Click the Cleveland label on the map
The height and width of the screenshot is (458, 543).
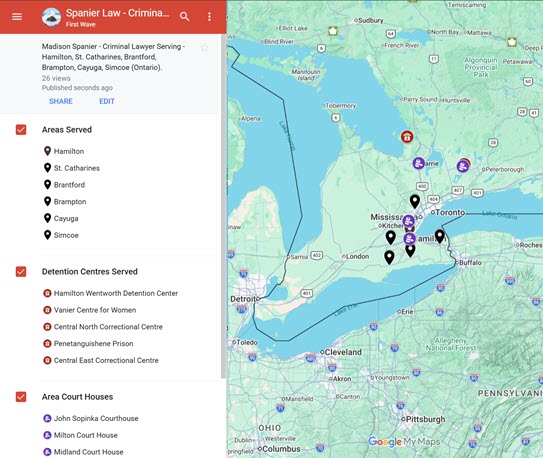click(343, 352)
